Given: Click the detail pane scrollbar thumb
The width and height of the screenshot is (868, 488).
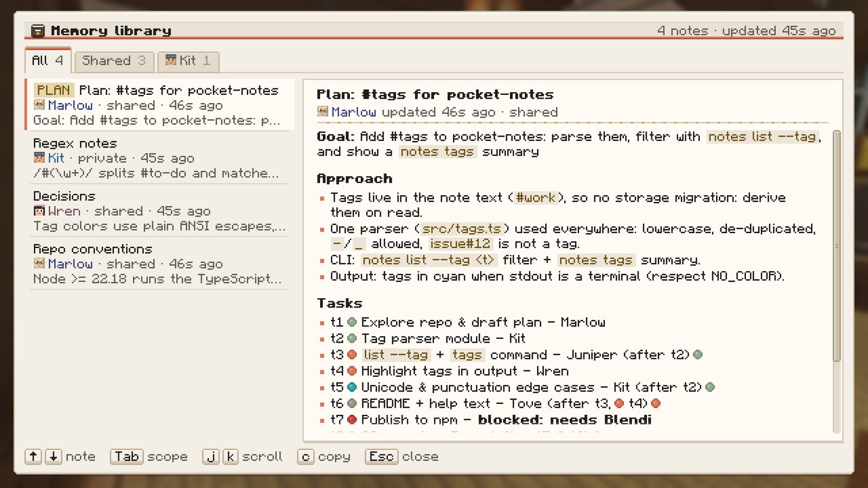Looking at the screenshot, I should 837,246.
